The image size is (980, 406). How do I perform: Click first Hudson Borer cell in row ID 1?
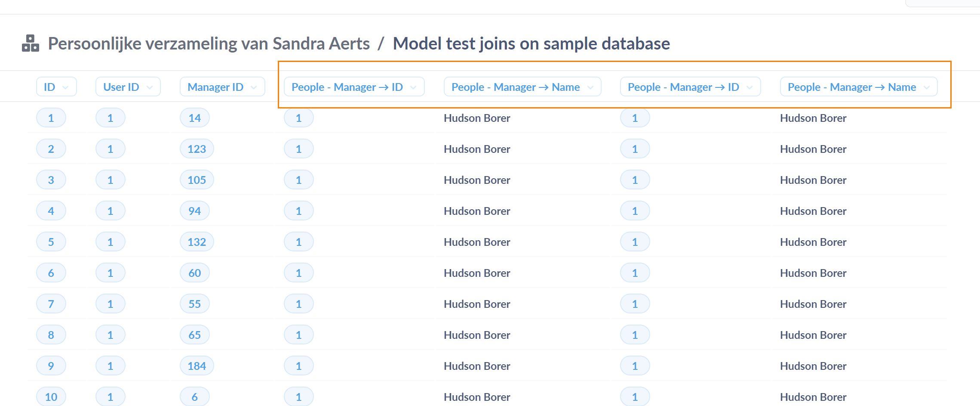[477, 118]
